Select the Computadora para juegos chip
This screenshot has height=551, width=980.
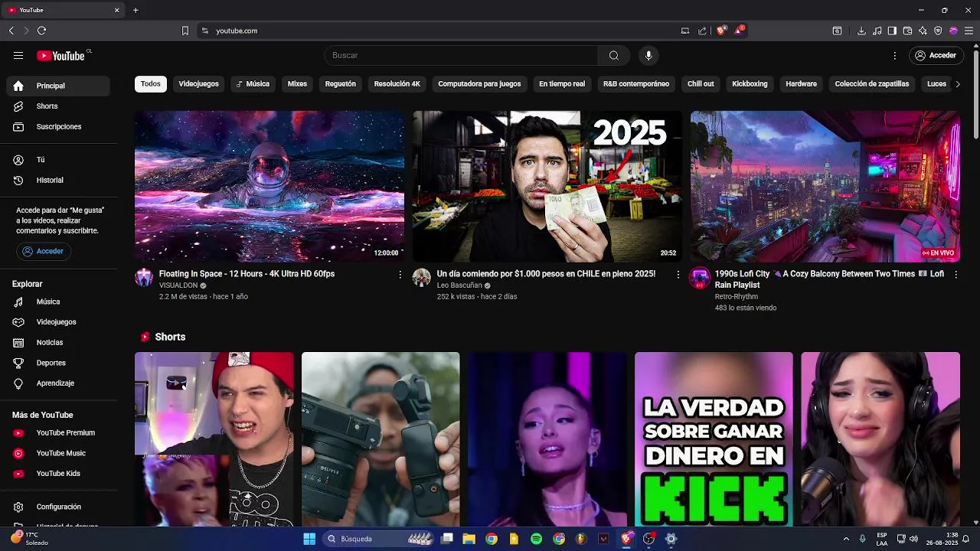[479, 84]
